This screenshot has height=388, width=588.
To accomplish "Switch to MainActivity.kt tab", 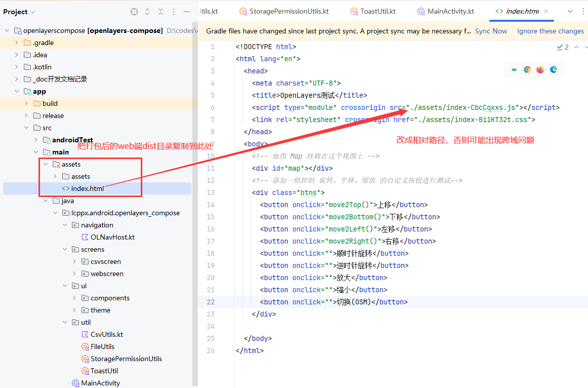I will tap(446, 11).
